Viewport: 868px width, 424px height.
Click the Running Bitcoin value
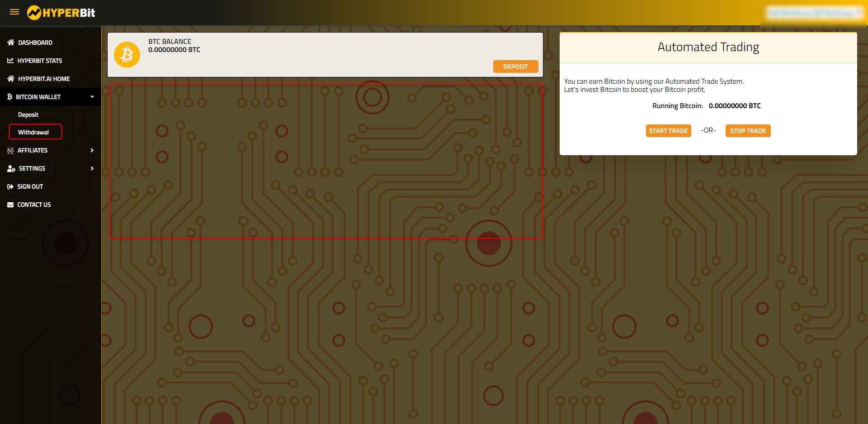pos(735,106)
